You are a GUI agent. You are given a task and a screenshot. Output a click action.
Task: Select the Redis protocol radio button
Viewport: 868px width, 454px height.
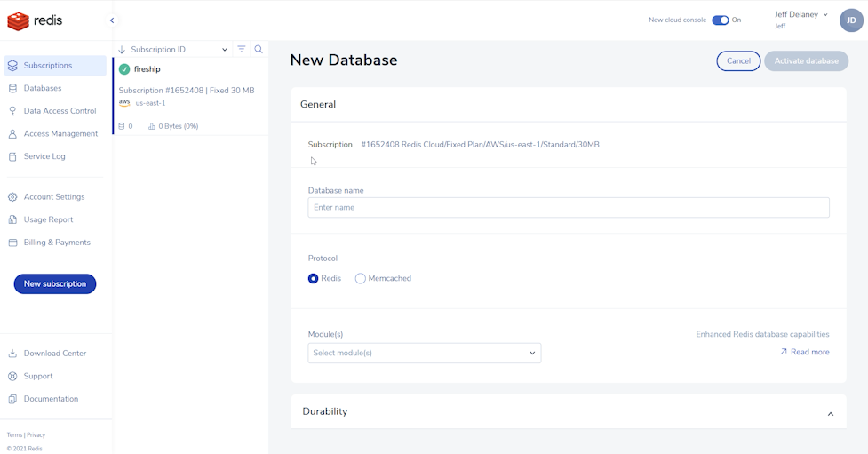314,278
